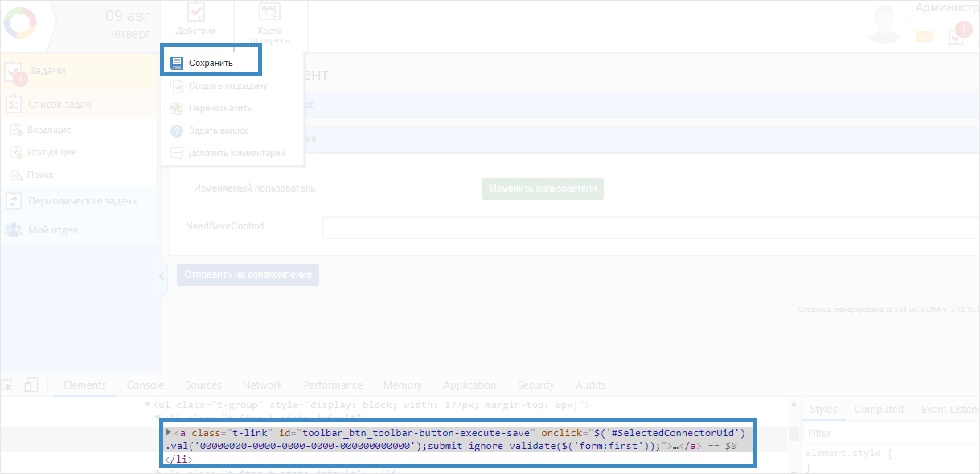
Task: Open the Network tab in DevTools
Action: [262, 385]
